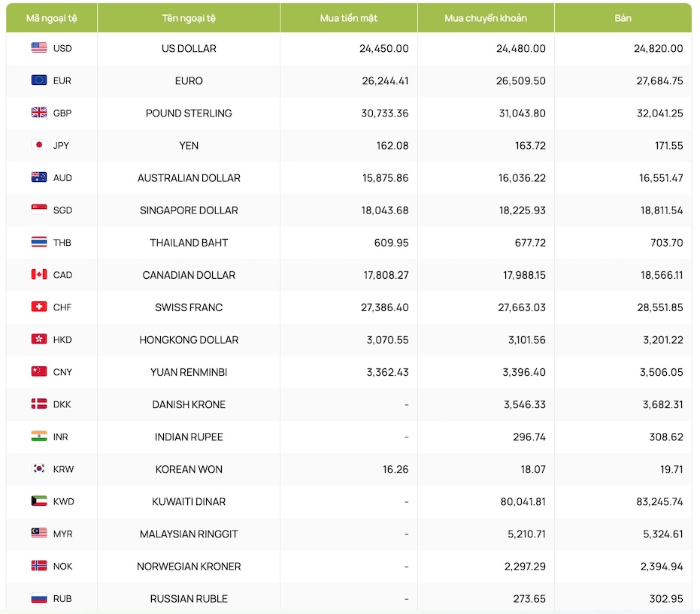Click the CHF sell rate 28,551.85

tap(660, 307)
